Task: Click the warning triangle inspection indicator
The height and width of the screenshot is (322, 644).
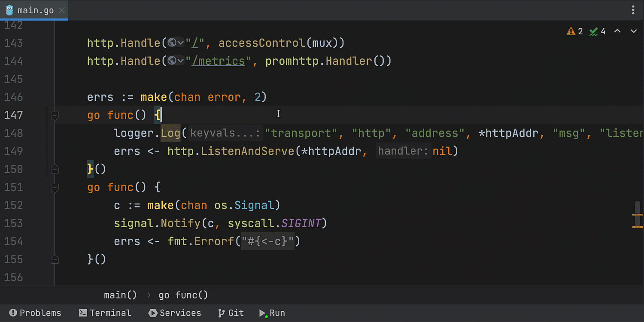Action: [575, 31]
